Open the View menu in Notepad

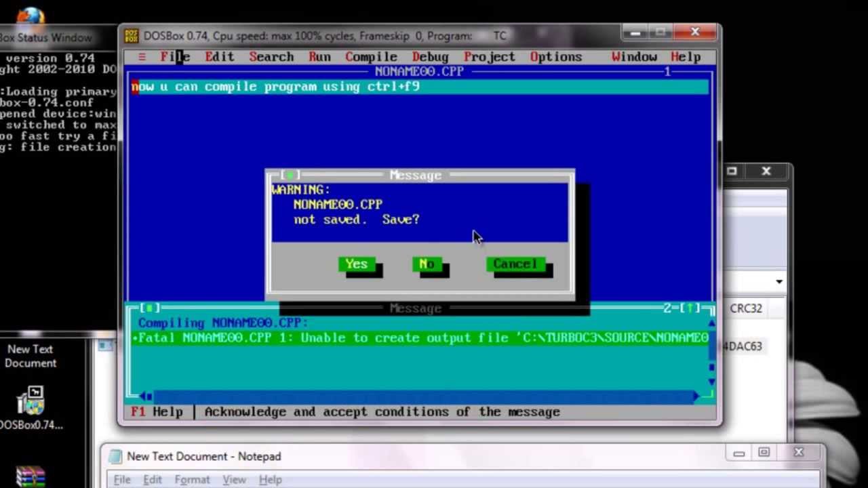pyautogui.click(x=234, y=479)
